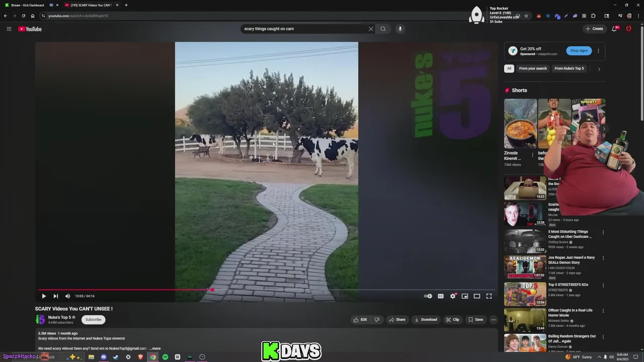
Task: Click the Shop signs ad button
Action: (579, 51)
